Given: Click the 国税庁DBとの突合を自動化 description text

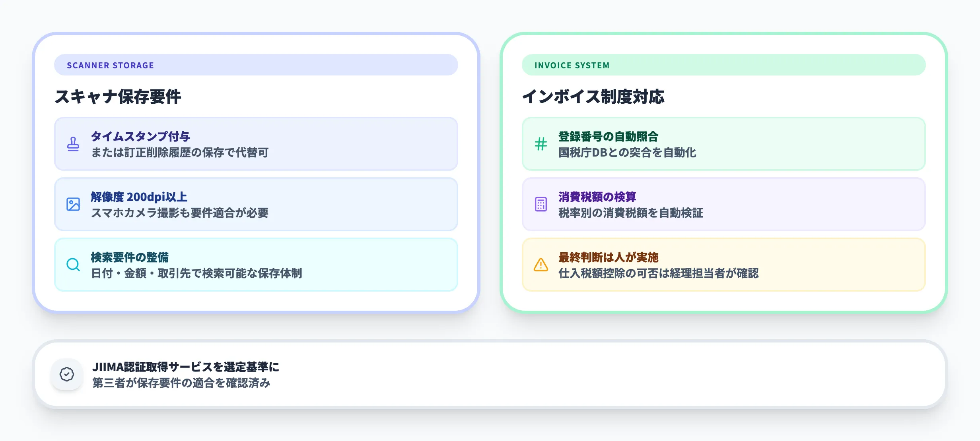Looking at the screenshot, I should coord(627,153).
